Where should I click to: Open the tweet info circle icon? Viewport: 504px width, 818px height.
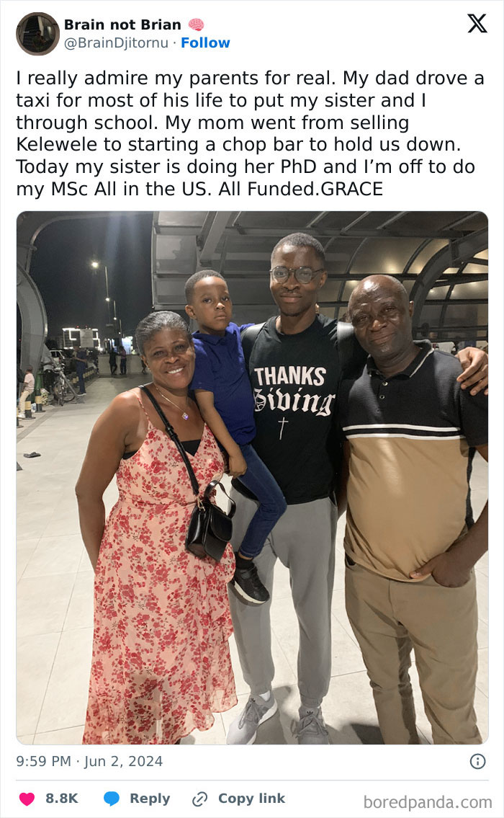click(477, 762)
